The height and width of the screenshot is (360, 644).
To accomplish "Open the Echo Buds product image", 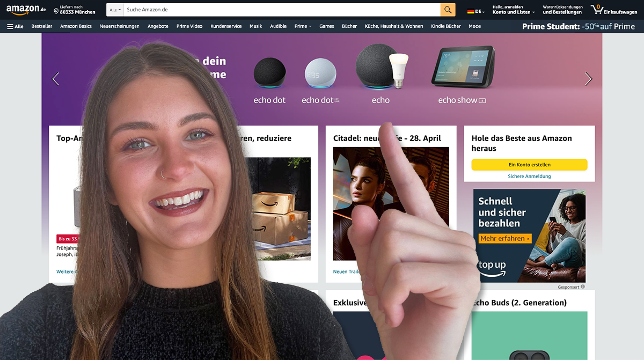I will (x=529, y=336).
